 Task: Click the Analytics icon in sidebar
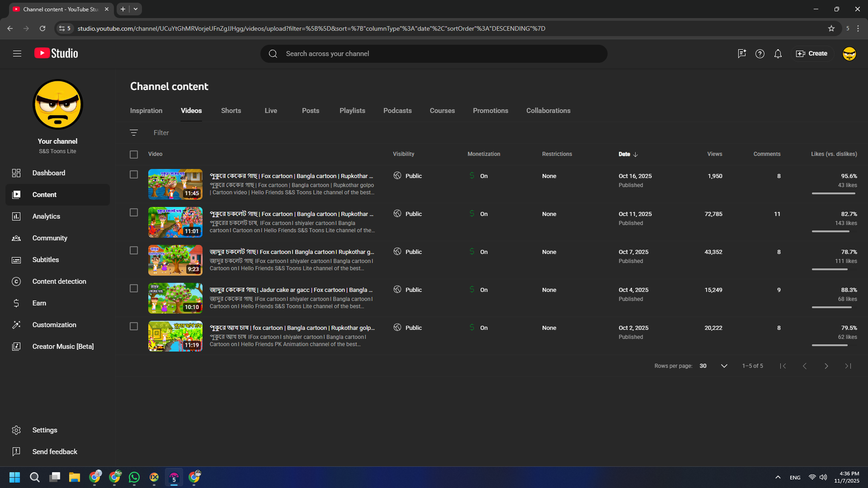coord(16,216)
